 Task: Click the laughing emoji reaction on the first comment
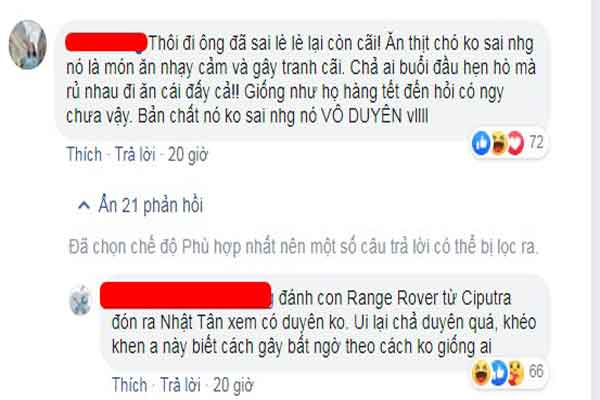click(x=499, y=143)
